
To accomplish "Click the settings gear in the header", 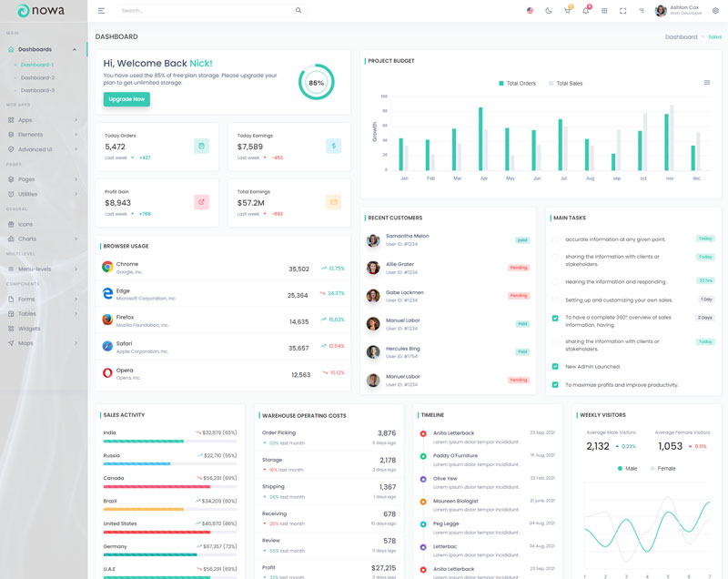I will tap(715, 11).
